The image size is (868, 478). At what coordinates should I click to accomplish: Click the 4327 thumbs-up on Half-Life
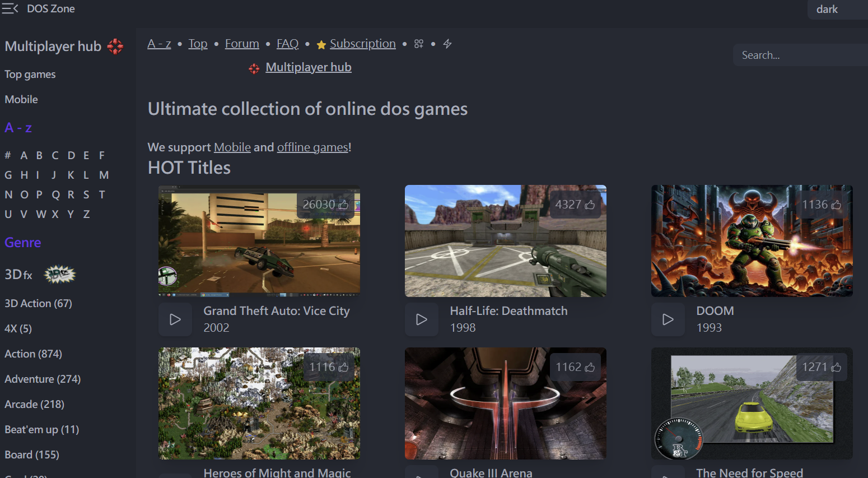(x=590, y=205)
